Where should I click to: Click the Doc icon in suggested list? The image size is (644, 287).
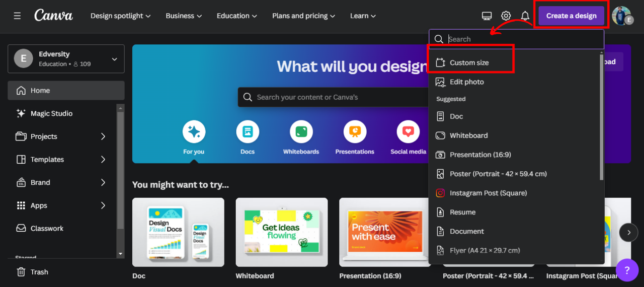(440, 116)
